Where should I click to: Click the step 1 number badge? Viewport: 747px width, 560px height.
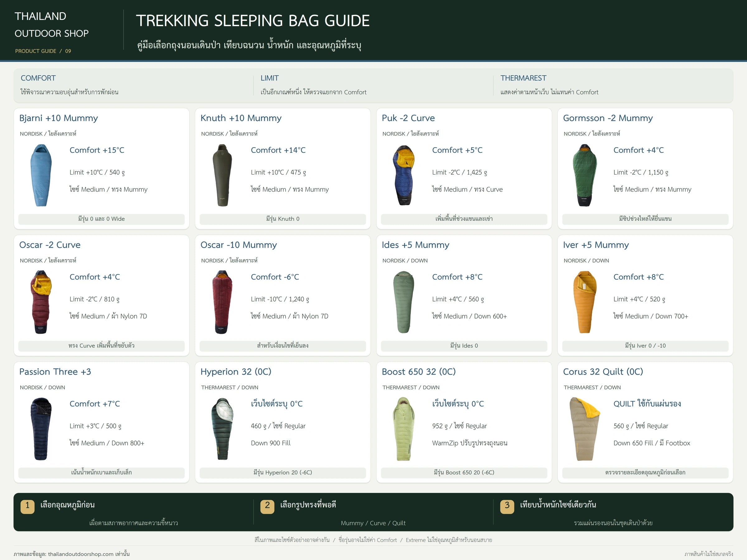pos(27,507)
